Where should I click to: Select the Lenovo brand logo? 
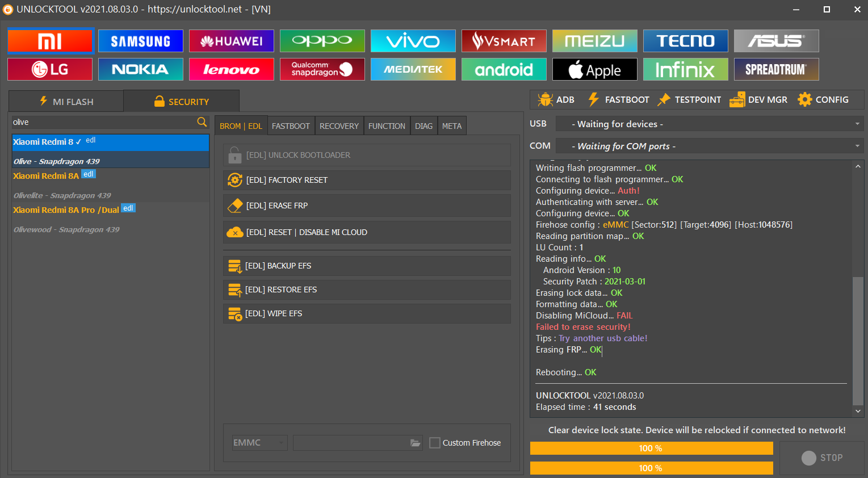pyautogui.click(x=232, y=69)
